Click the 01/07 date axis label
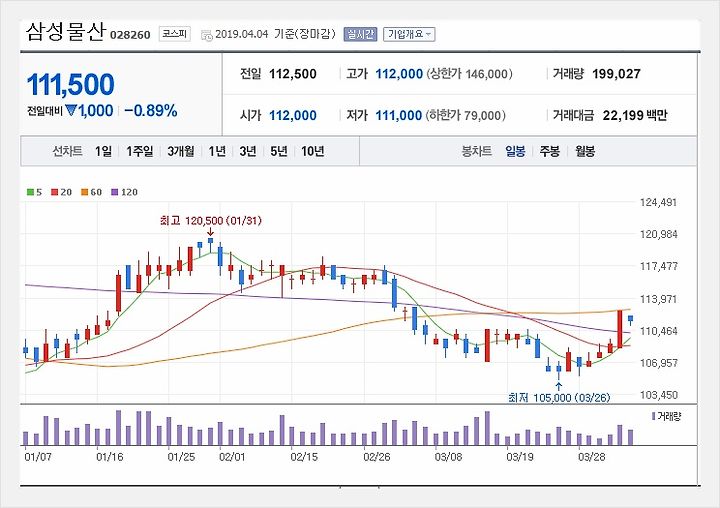 38,457
